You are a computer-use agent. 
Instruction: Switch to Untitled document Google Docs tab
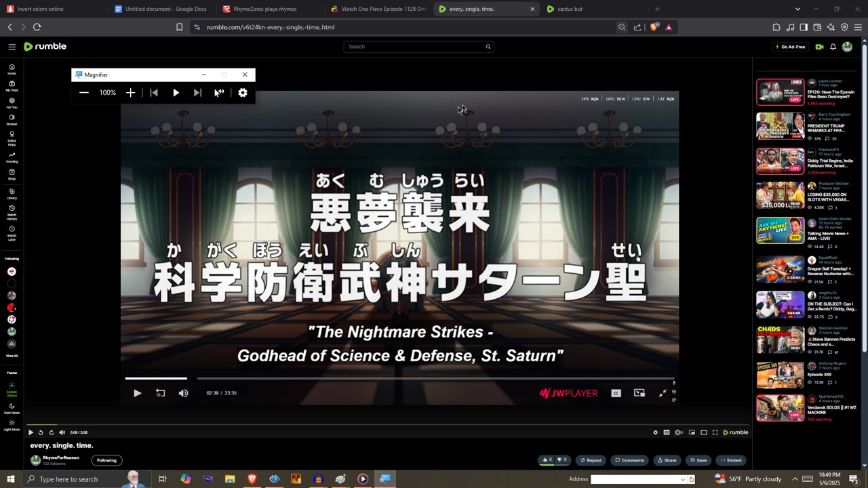pos(163,9)
